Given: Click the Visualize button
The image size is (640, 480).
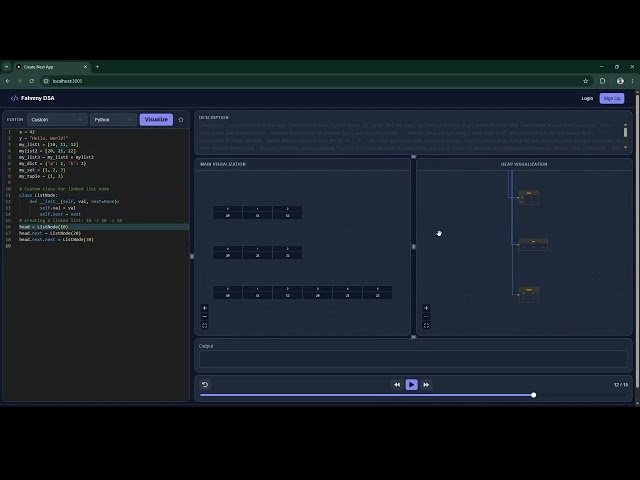Looking at the screenshot, I should [x=156, y=120].
